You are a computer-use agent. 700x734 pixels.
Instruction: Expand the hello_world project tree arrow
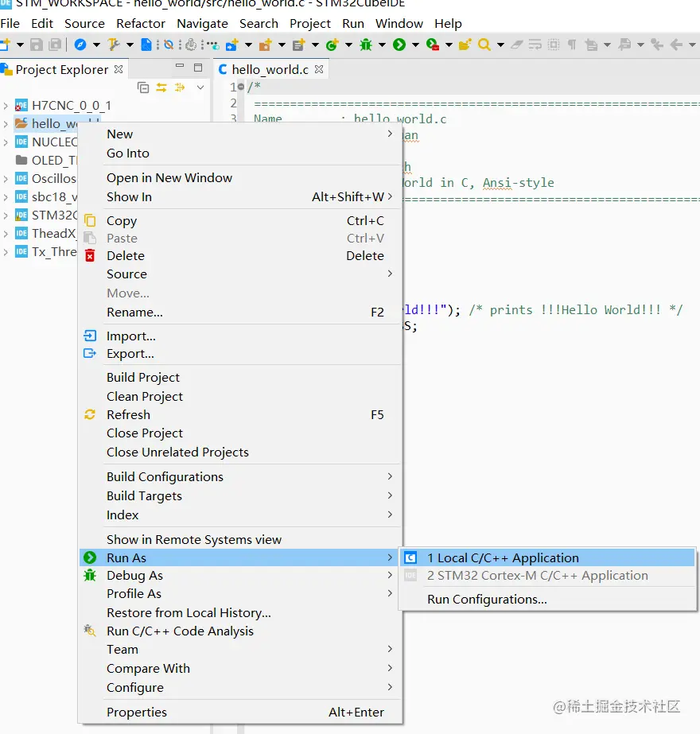coord(5,124)
